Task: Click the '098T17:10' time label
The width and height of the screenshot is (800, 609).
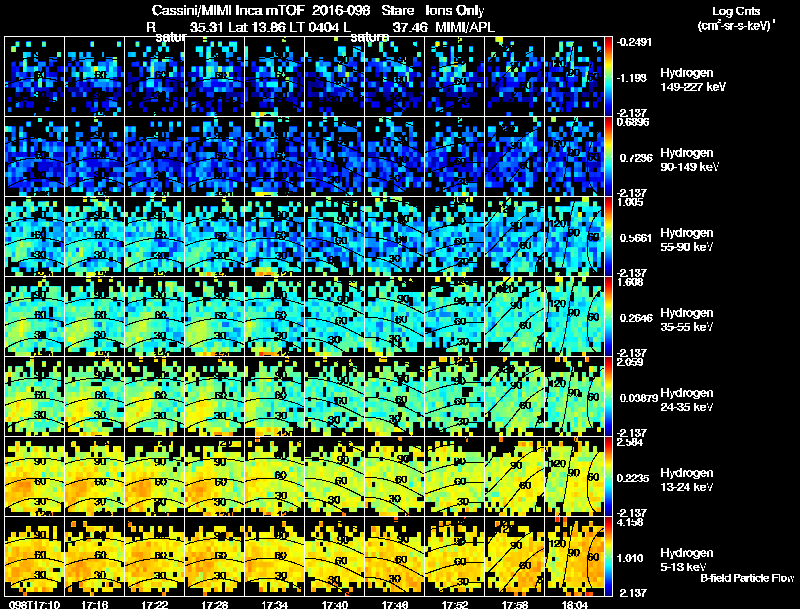Action: point(34,604)
